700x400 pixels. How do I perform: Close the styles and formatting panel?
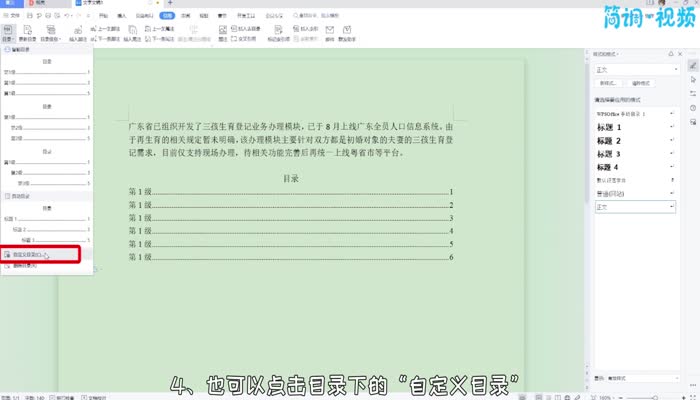679,52
